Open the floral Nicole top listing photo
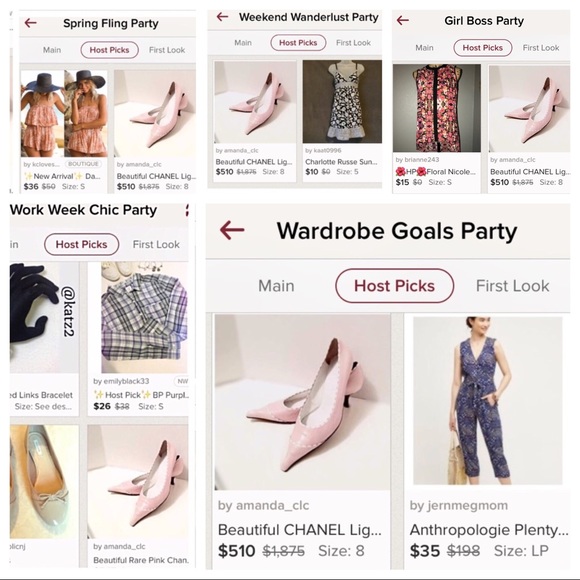580x580 pixels. pyautogui.click(x=437, y=108)
